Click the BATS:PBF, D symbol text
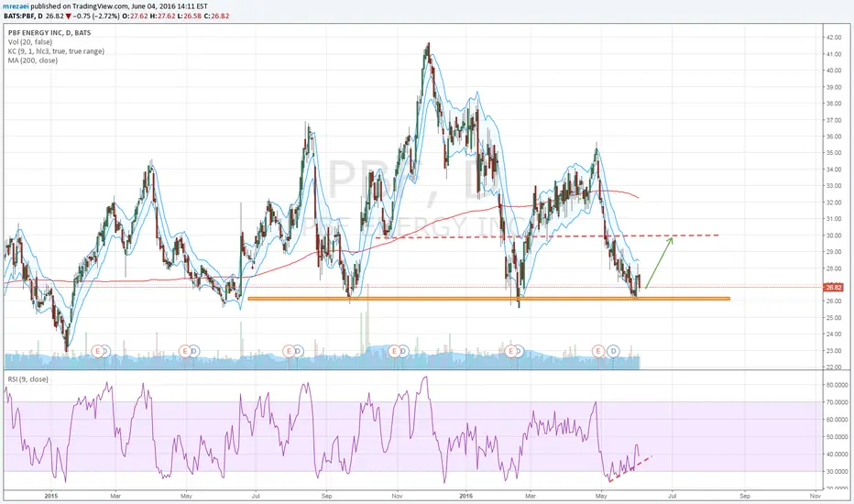Image resolution: width=854 pixels, height=504 pixels. (23, 16)
